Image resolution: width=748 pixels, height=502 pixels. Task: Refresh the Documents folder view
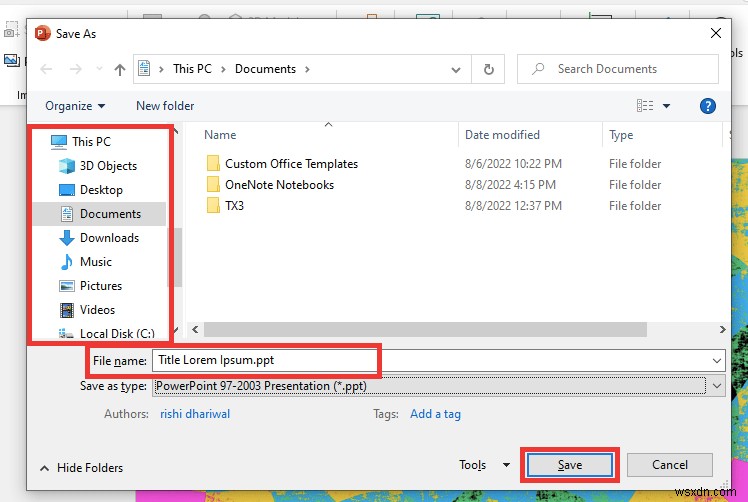pyautogui.click(x=488, y=70)
